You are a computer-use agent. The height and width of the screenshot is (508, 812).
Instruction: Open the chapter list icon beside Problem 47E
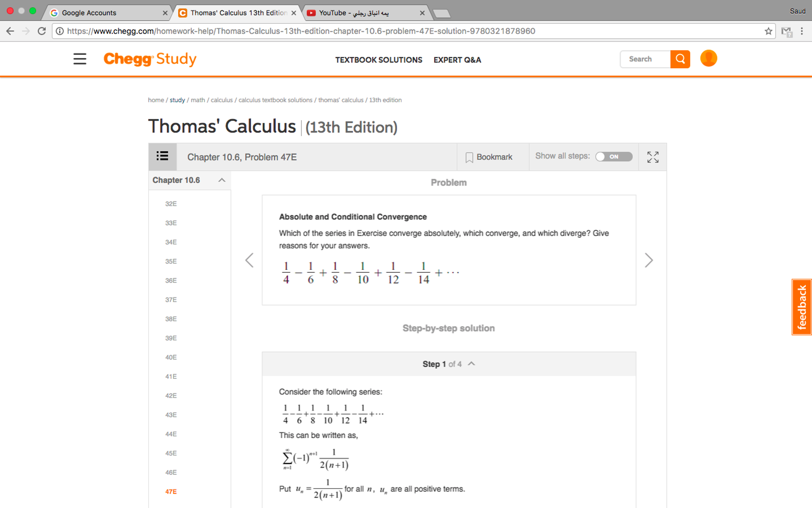[162, 156]
